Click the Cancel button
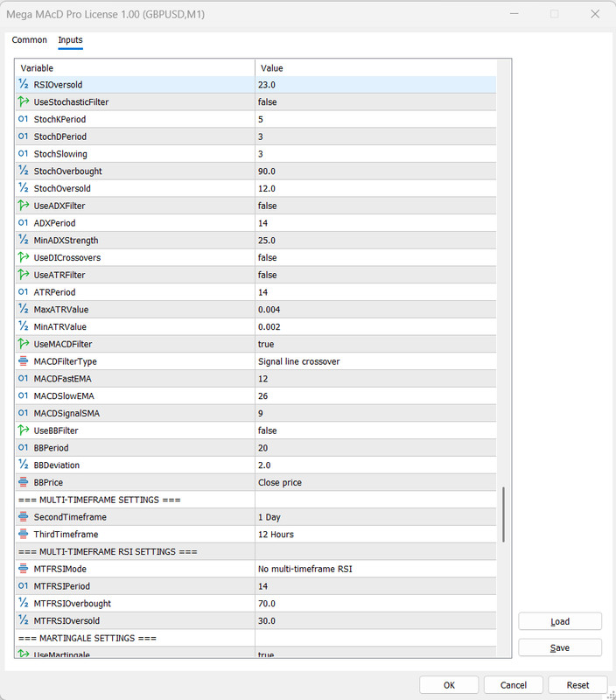The height and width of the screenshot is (700, 616). coord(514,685)
